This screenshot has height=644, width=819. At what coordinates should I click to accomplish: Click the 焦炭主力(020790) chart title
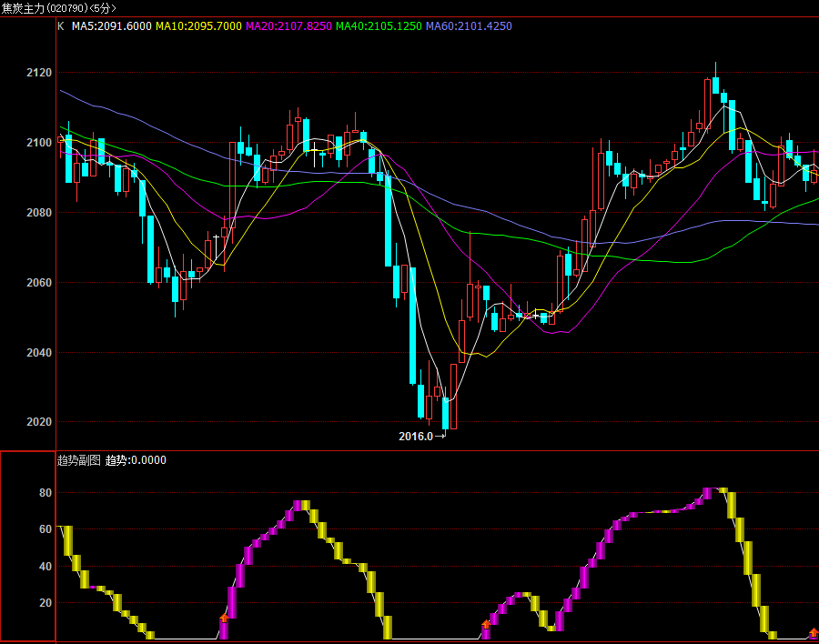[x=58, y=8]
